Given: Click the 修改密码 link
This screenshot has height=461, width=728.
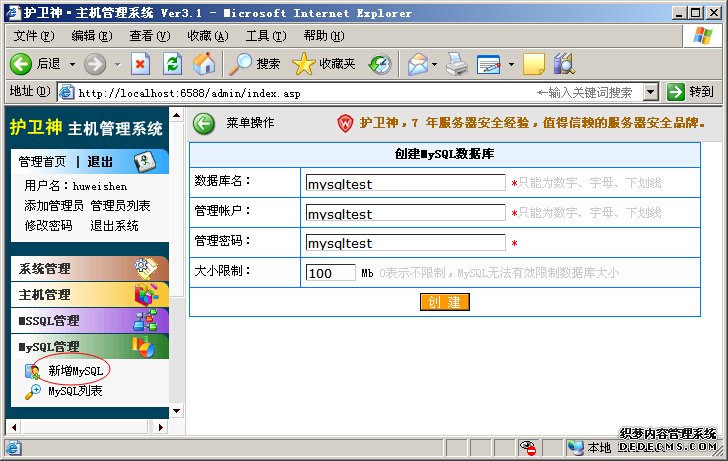Looking at the screenshot, I should (48, 226).
